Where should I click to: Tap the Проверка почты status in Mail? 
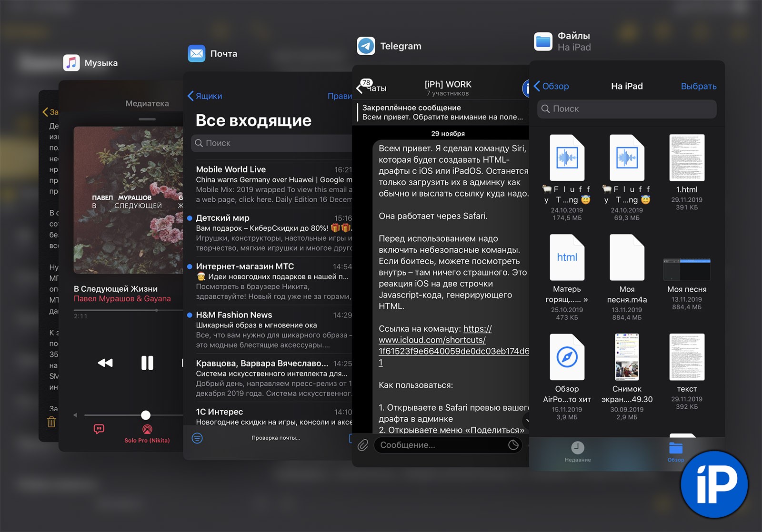(276, 438)
